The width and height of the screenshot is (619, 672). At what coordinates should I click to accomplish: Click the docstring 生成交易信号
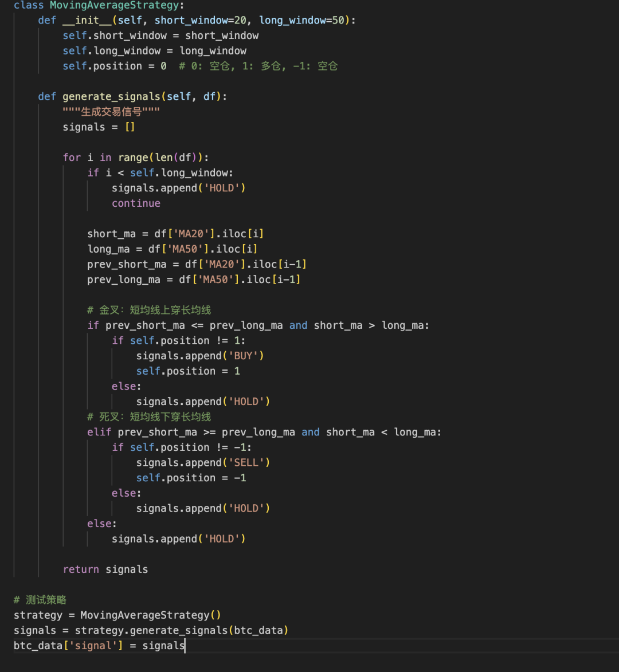click(x=111, y=112)
